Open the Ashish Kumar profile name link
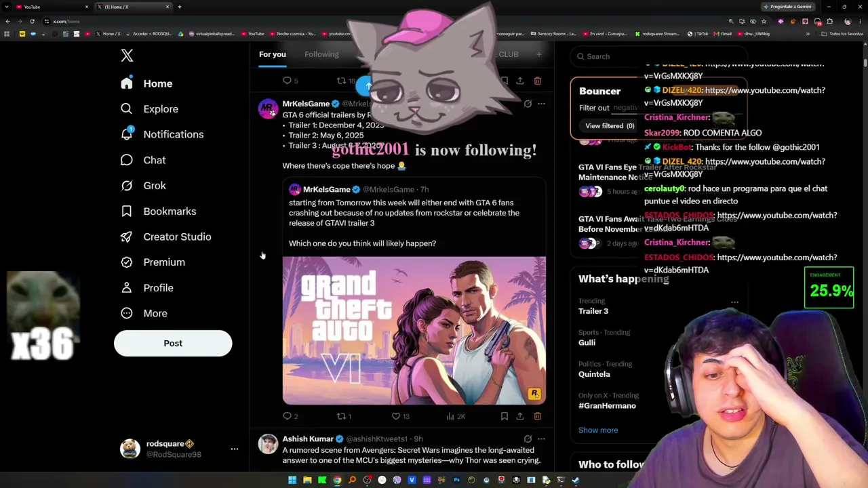Screen dimensions: 868x488 coord(308,439)
